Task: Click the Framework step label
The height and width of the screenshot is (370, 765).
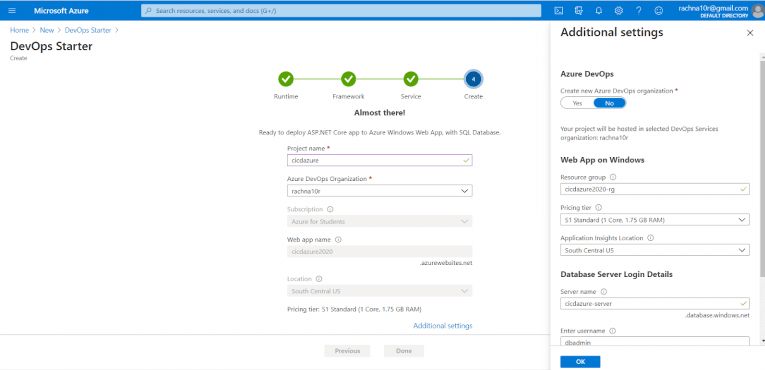Action: point(348,97)
